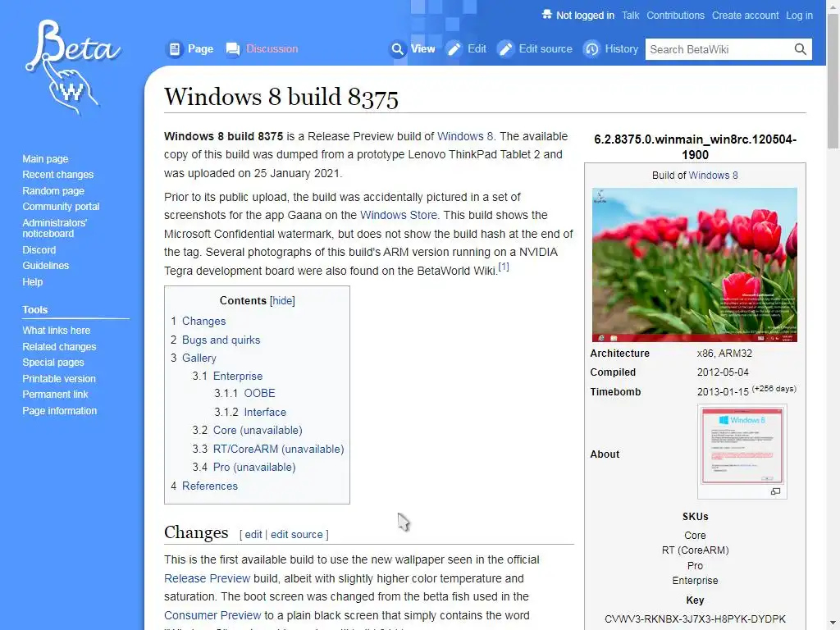Open the History tab
The height and width of the screenshot is (630, 840).
[x=622, y=49]
